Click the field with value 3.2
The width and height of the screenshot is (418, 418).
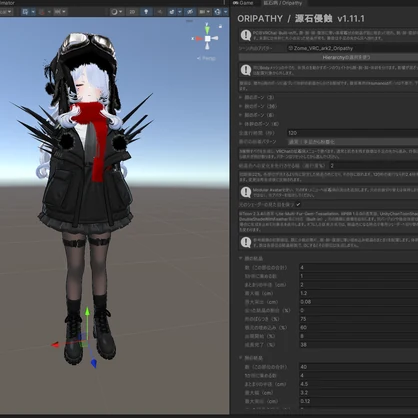coord(358,393)
